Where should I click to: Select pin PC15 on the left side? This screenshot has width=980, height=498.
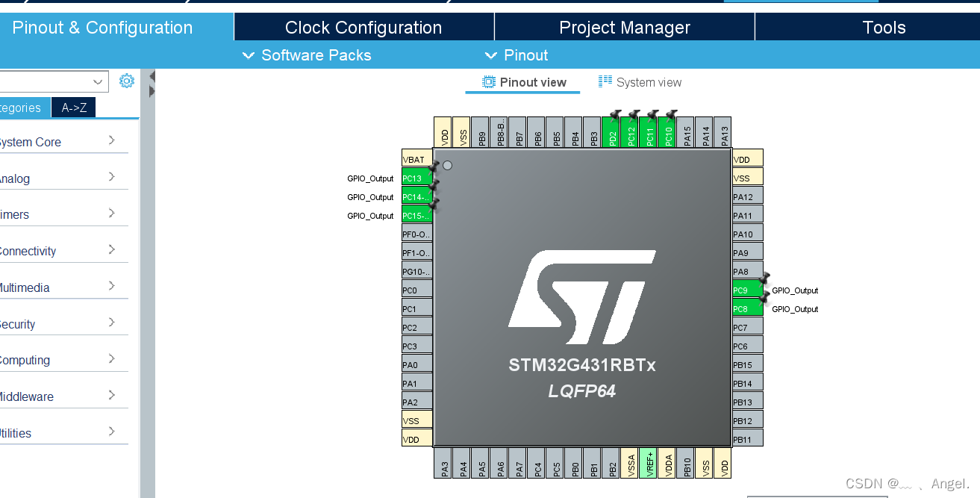pos(416,216)
